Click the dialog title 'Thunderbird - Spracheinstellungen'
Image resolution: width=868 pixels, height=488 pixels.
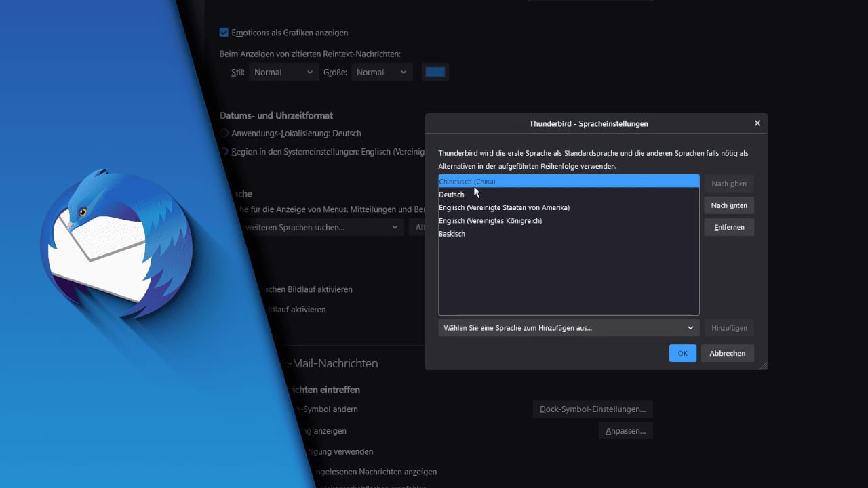[x=589, y=124]
